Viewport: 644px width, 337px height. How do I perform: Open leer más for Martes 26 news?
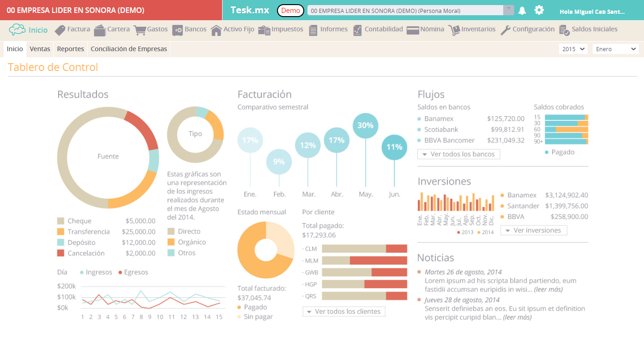(x=548, y=290)
